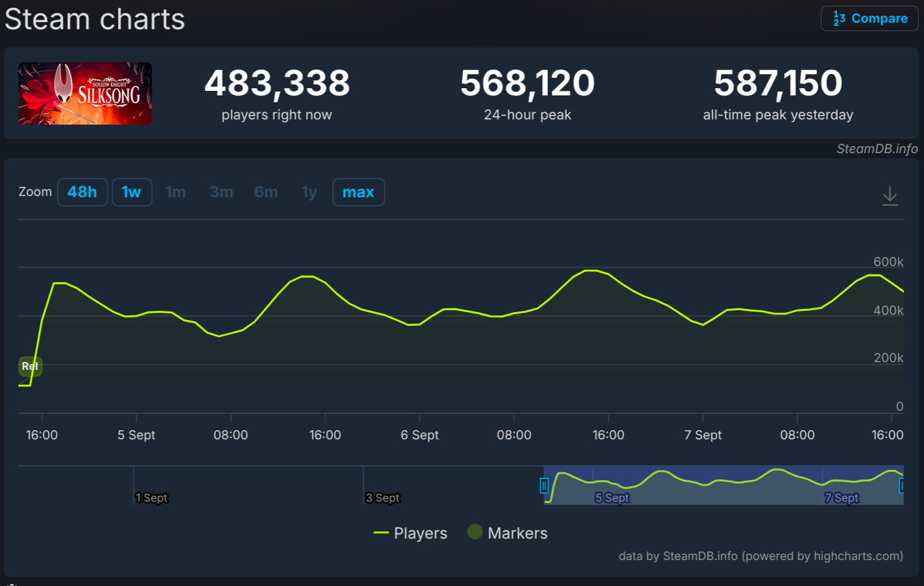Toggle the Players series in the legend
Viewport: 924px width, 586px height.
point(410,533)
